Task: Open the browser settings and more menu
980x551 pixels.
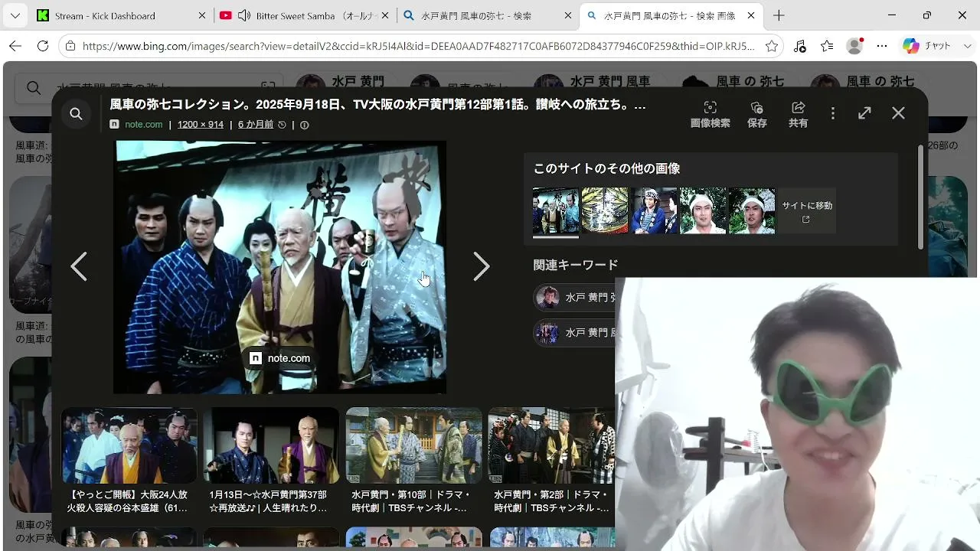Action: (882, 46)
